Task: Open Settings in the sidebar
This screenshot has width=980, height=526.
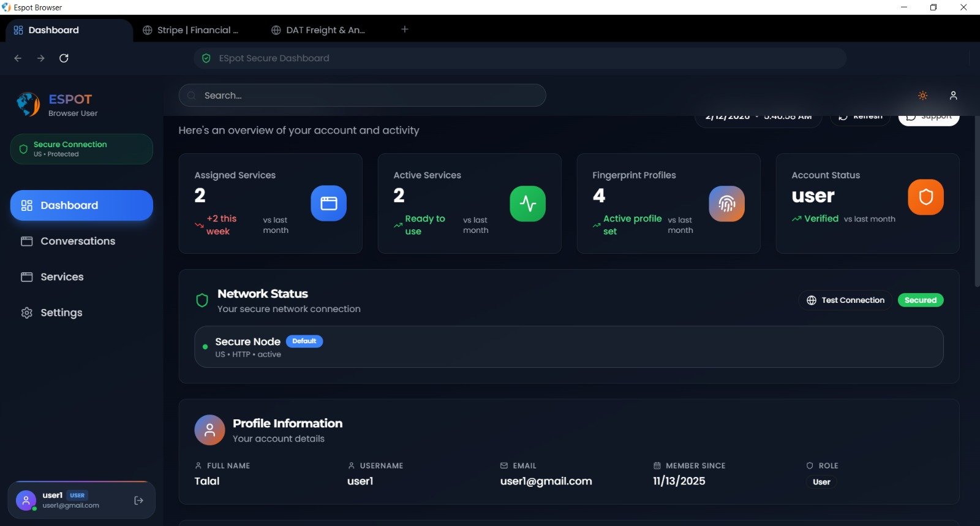Action: 61,313
